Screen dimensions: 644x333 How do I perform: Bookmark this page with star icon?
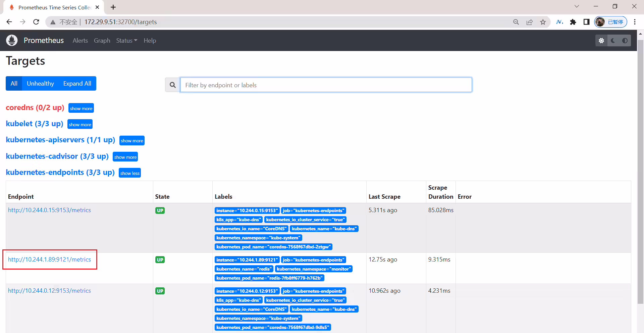[543, 22]
